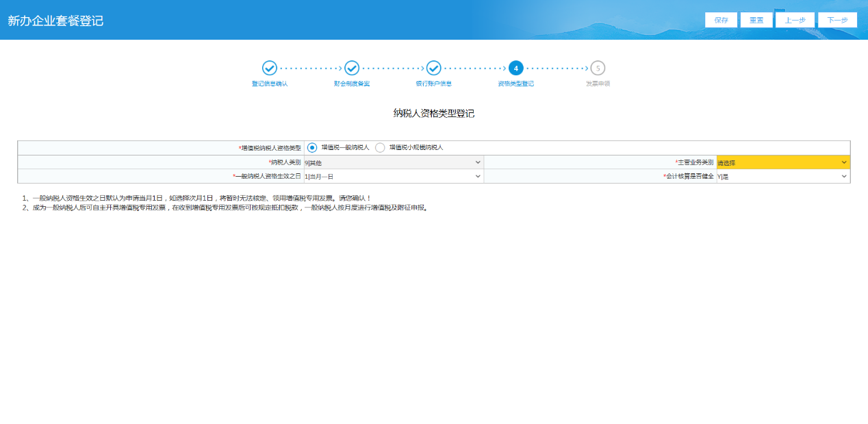
Task: Go to 银行账户信息 step label
Action: click(433, 84)
